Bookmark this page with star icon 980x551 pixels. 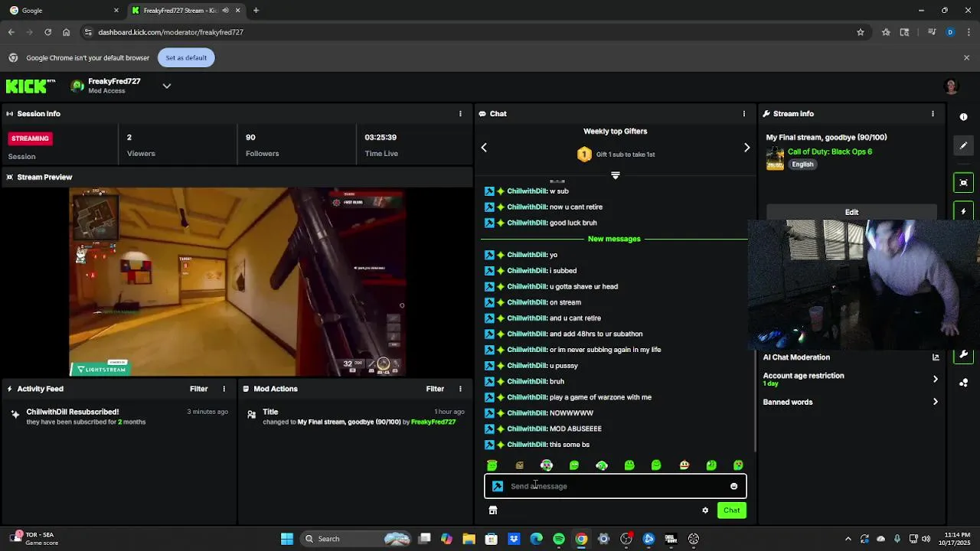pyautogui.click(x=861, y=32)
